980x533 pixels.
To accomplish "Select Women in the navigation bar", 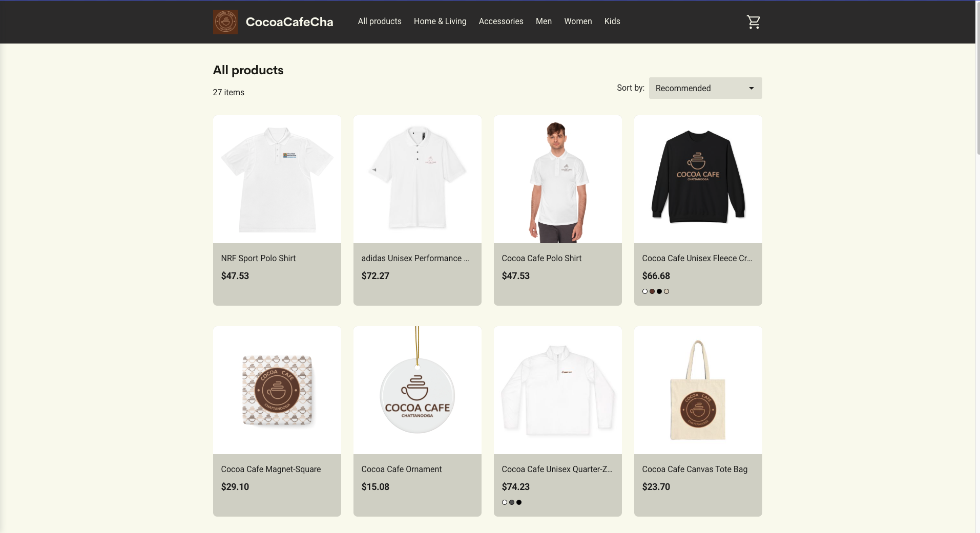I will (578, 22).
